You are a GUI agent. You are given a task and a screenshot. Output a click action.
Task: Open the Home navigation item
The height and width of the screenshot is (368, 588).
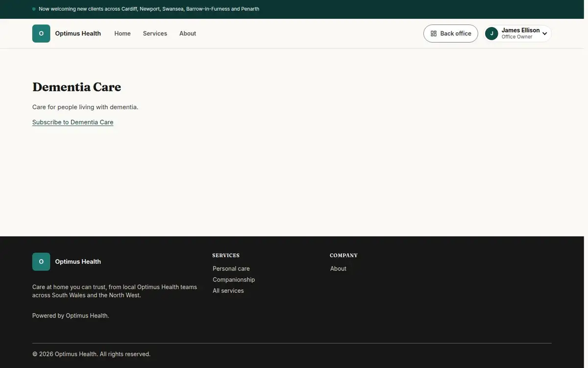pos(122,33)
